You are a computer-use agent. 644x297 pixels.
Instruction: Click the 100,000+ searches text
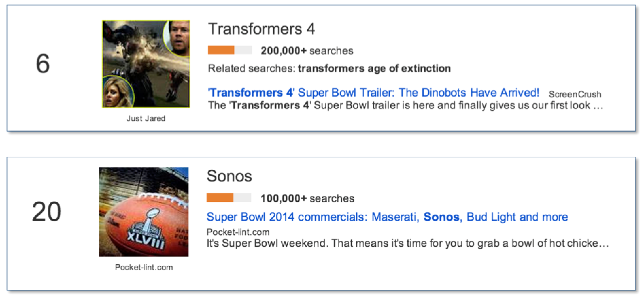[x=307, y=198]
